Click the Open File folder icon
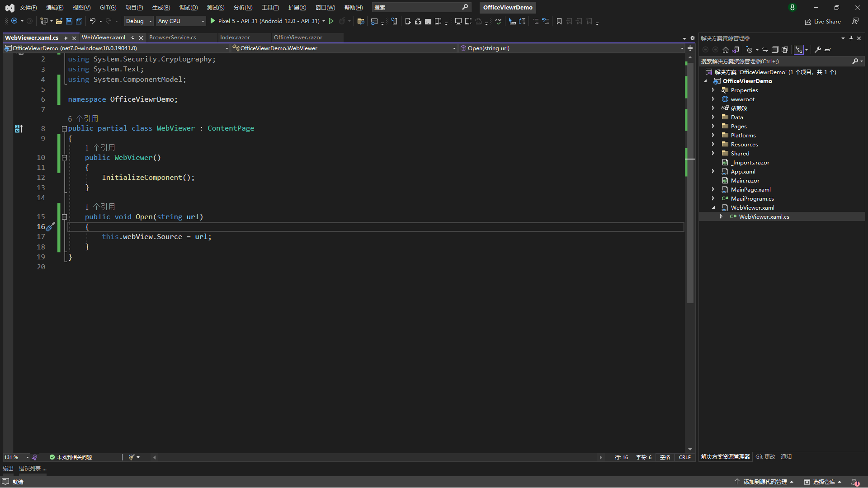This screenshot has height=488, width=868. coord(59,21)
